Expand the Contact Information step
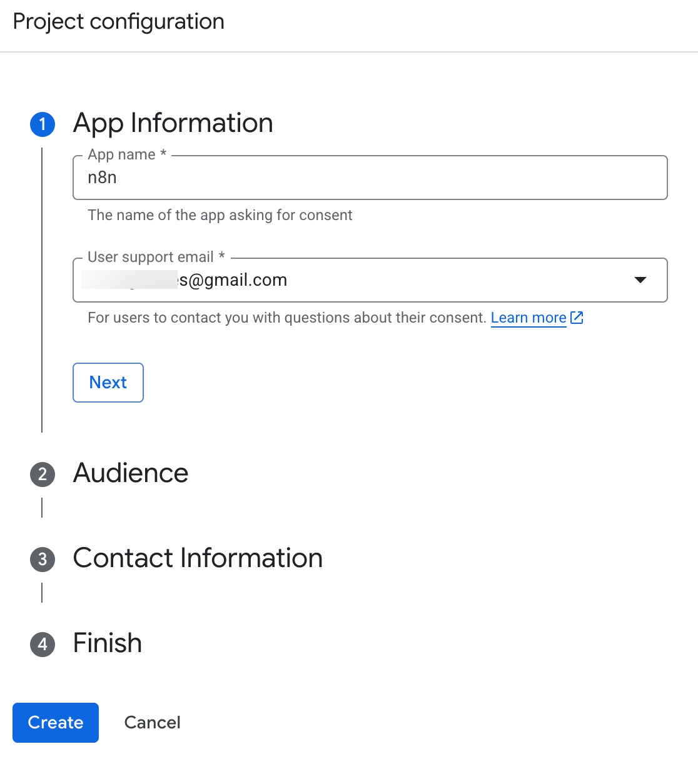Viewport: 698px width, 784px height. pyautogui.click(x=198, y=558)
